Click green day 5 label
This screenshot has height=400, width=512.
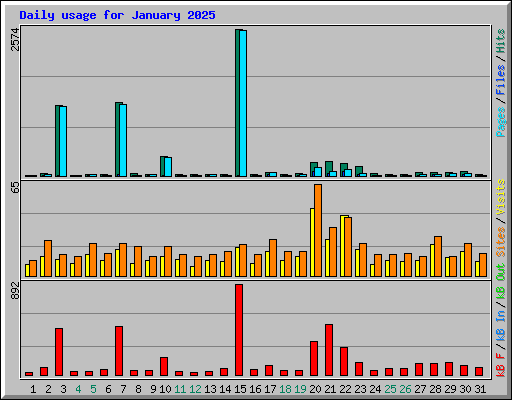[x=93, y=389]
